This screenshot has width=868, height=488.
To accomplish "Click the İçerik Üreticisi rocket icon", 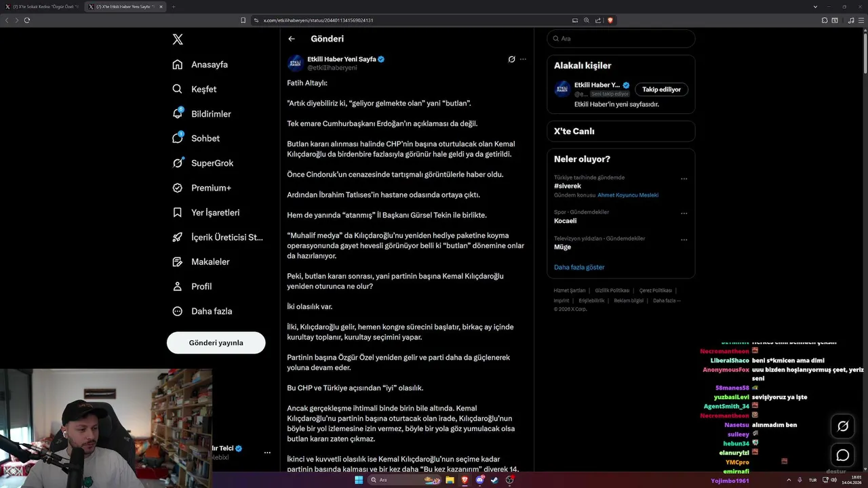I will tap(178, 237).
